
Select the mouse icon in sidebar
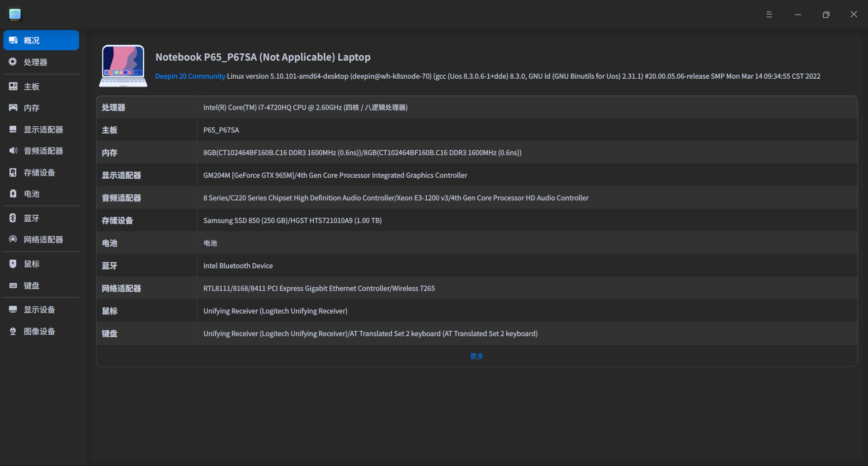tap(13, 264)
